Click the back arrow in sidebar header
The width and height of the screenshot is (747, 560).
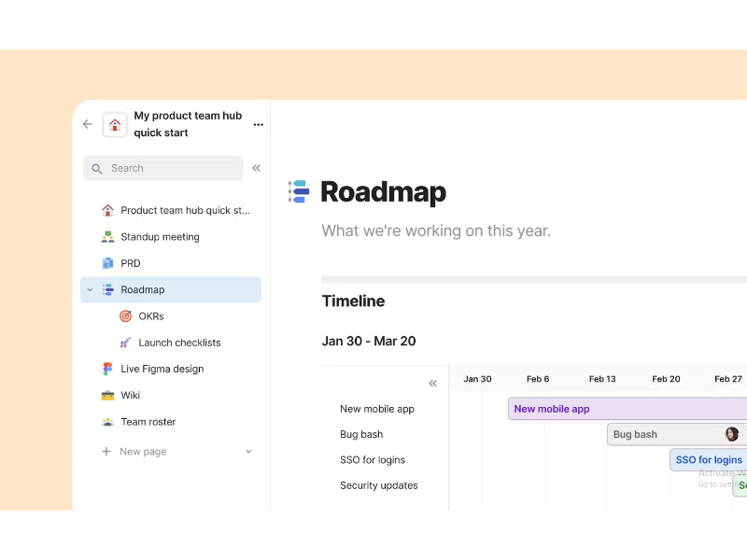coord(88,124)
